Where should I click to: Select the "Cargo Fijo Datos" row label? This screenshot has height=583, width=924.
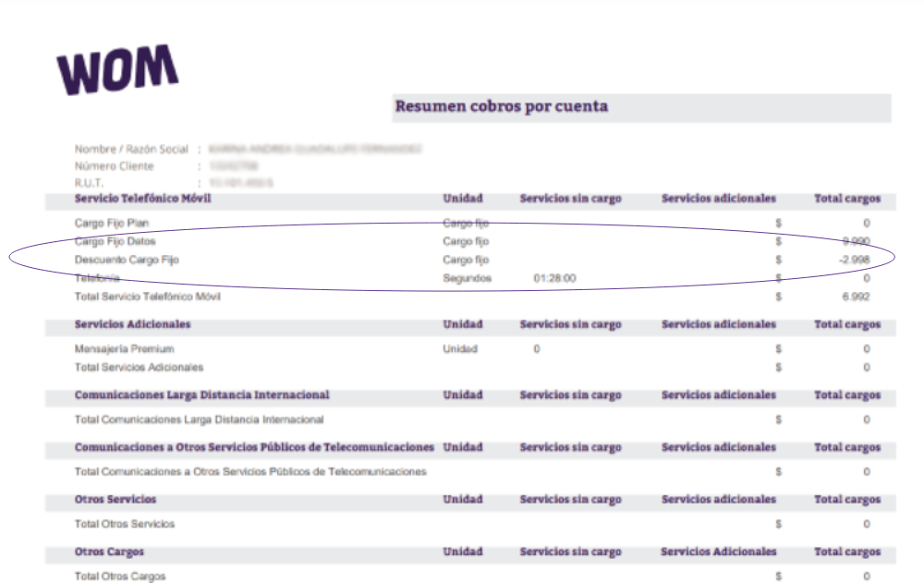point(115,242)
